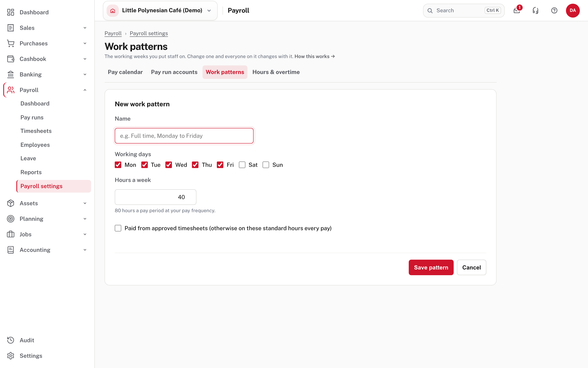Viewport: 588px width, 368px height.
Task: Open the Audit history icon
Action: click(10, 340)
